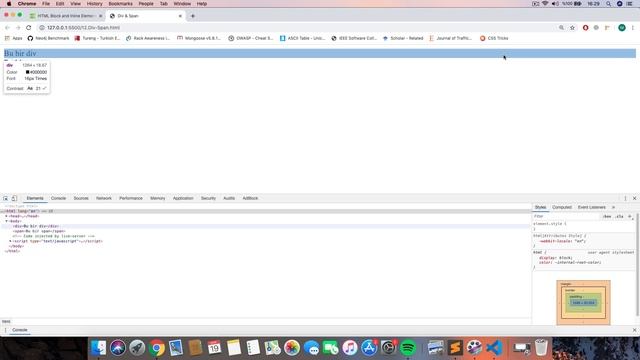Viewport: 640px width, 360px height.
Task: Activate the inspect element picker icon
Action: 6,198
